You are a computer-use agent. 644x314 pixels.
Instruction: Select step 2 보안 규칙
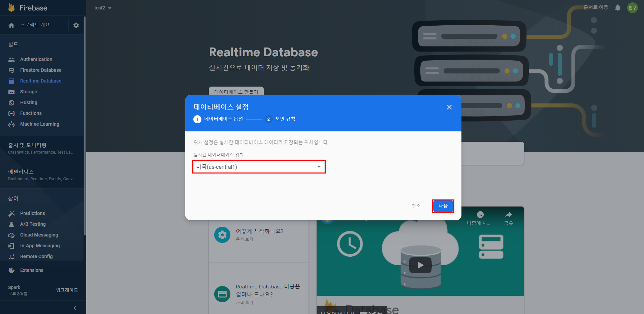tap(280, 119)
